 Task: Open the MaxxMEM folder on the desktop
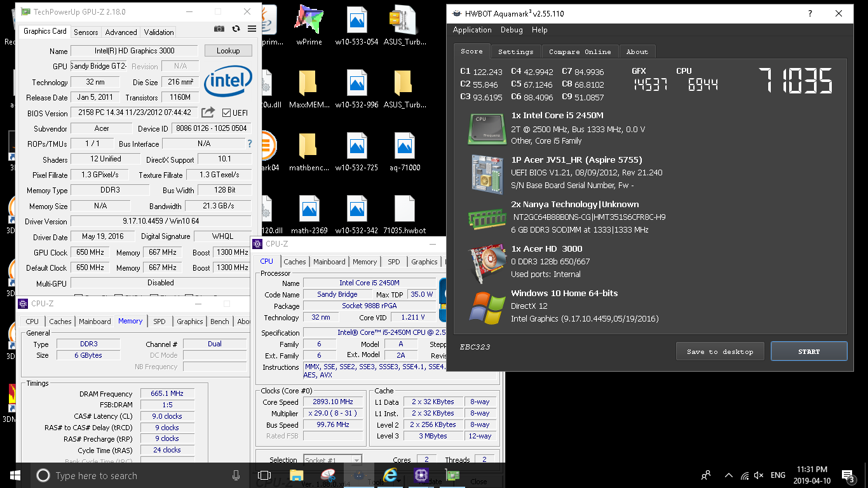[x=308, y=90]
